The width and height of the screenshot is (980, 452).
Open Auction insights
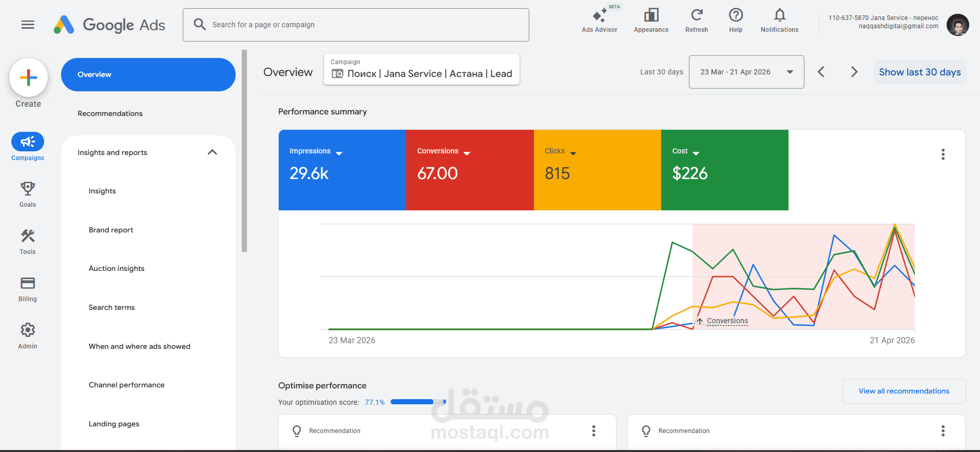point(117,268)
